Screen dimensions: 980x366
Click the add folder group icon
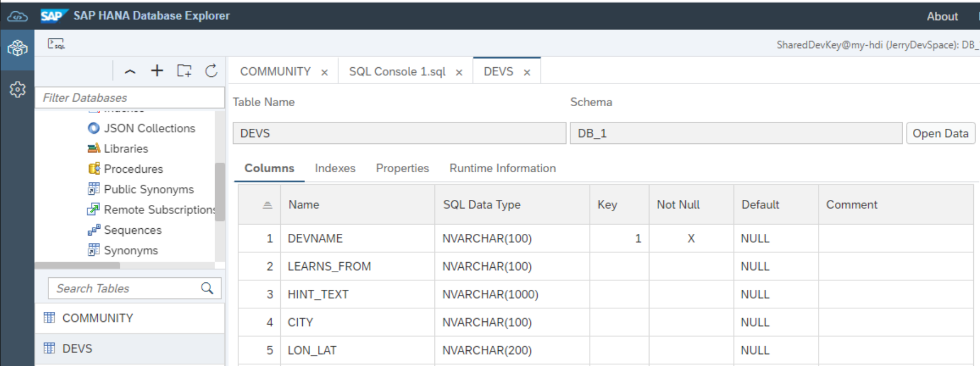(184, 71)
